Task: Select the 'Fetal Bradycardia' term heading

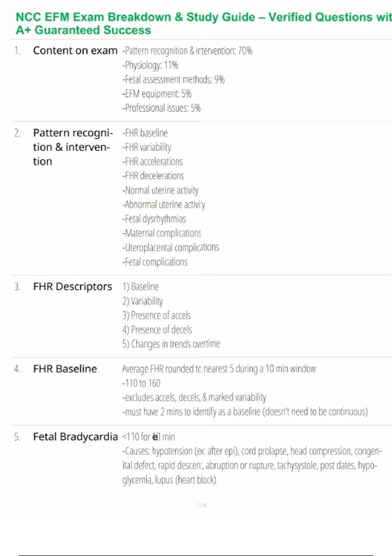Action: [75, 437]
